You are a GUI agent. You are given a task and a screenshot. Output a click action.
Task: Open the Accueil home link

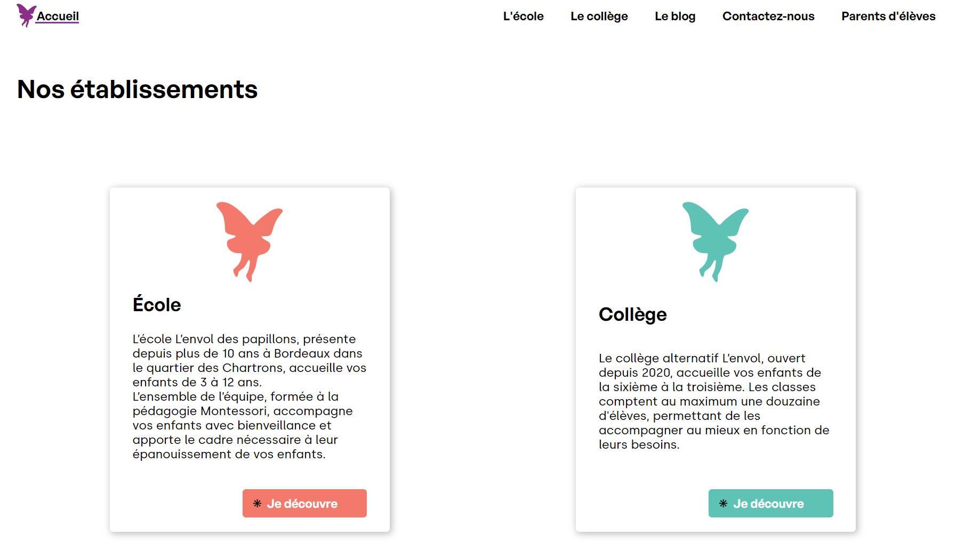(58, 16)
